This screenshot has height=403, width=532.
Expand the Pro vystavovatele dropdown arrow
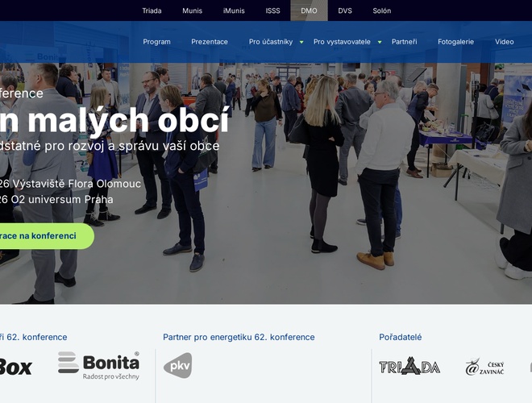pos(380,42)
